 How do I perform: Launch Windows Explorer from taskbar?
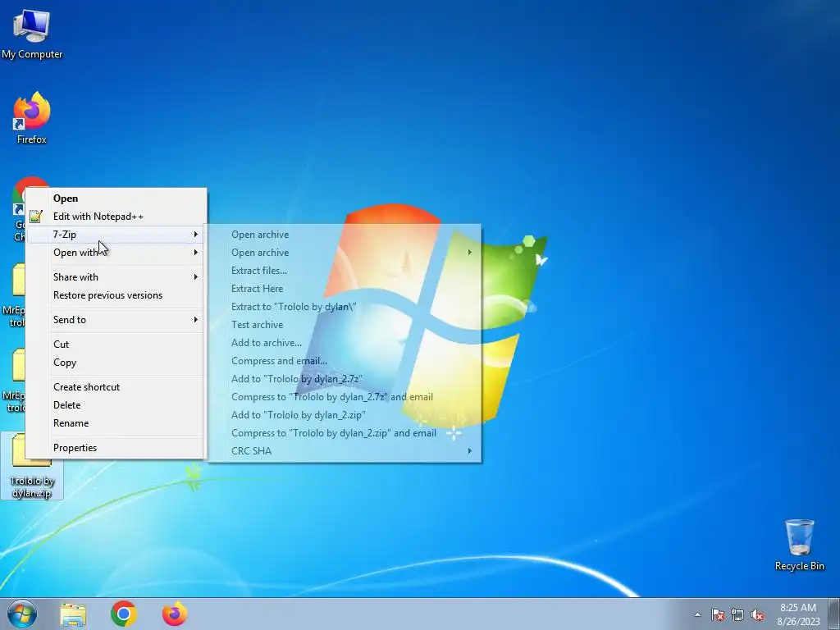[x=73, y=614]
